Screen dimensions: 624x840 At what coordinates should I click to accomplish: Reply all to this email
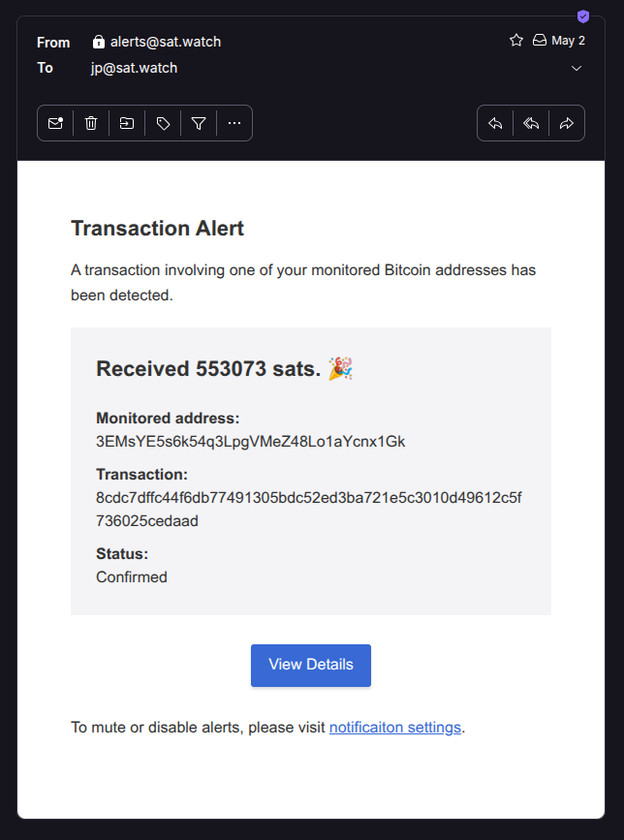pyautogui.click(x=531, y=123)
